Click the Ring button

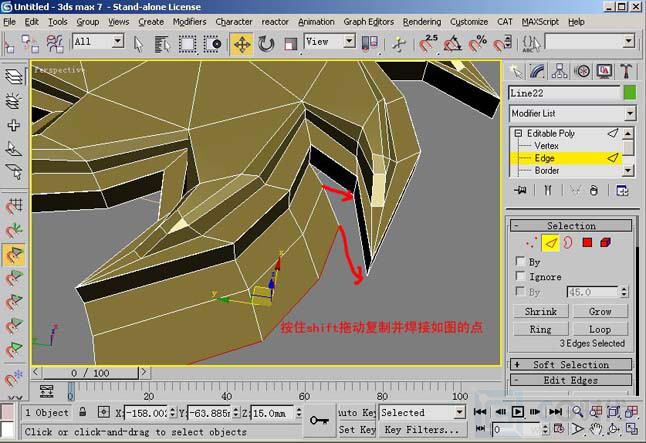pos(541,329)
